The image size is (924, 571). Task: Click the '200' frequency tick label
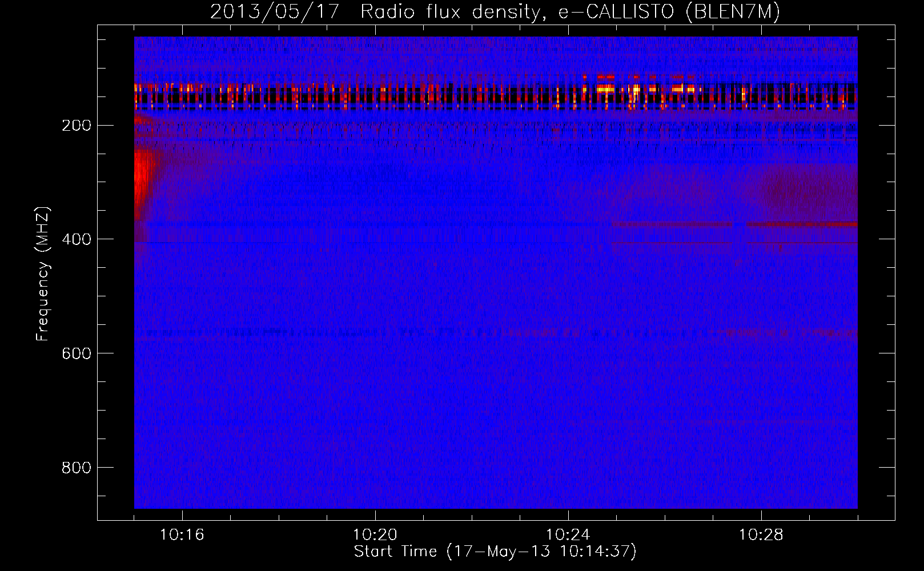click(x=76, y=125)
